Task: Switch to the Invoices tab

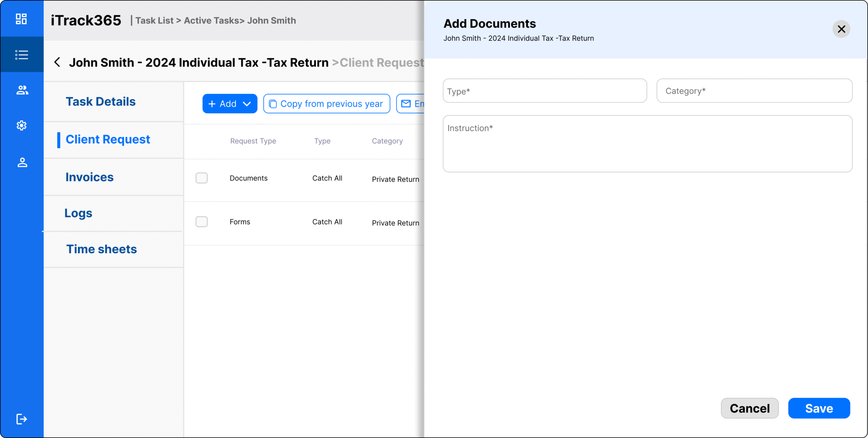Action: (x=90, y=177)
